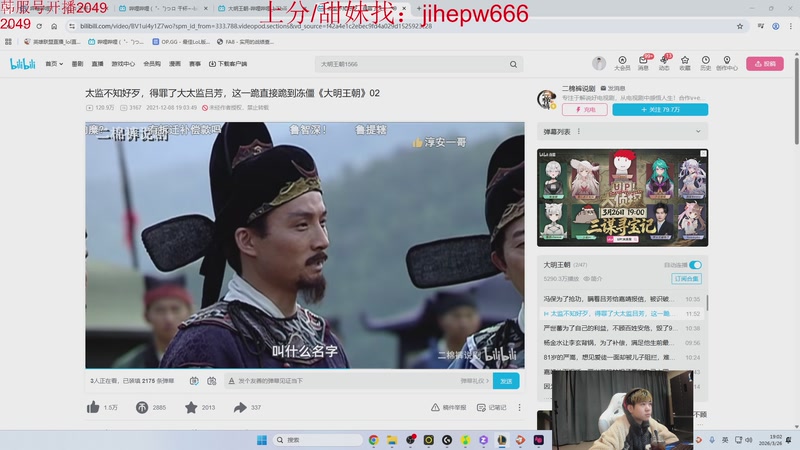Open 收藏 favorites icon in header
Image resolution: width=800 pixels, height=450 pixels.
point(685,63)
